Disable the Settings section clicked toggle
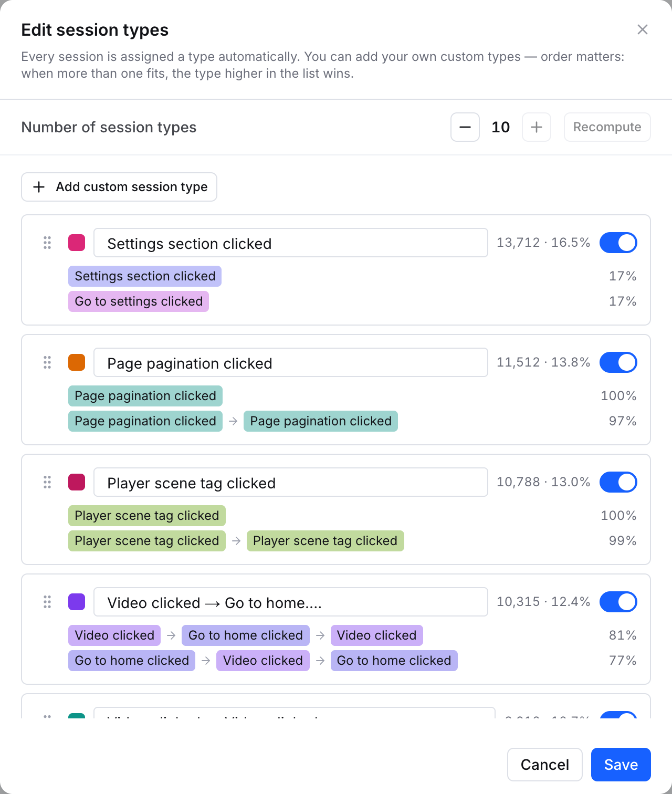The image size is (672, 794). [x=618, y=243]
